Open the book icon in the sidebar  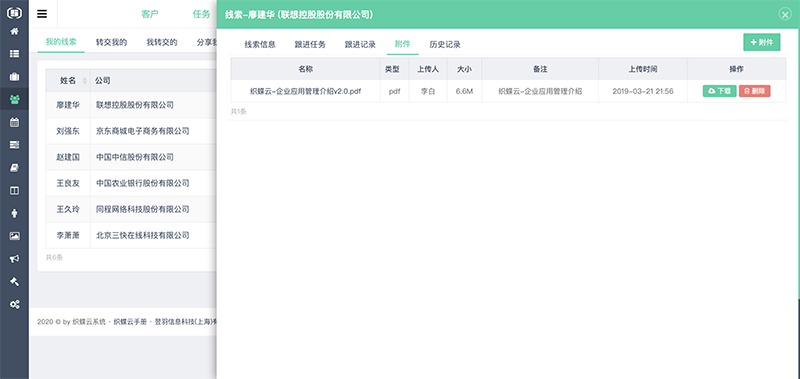(14, 168)
